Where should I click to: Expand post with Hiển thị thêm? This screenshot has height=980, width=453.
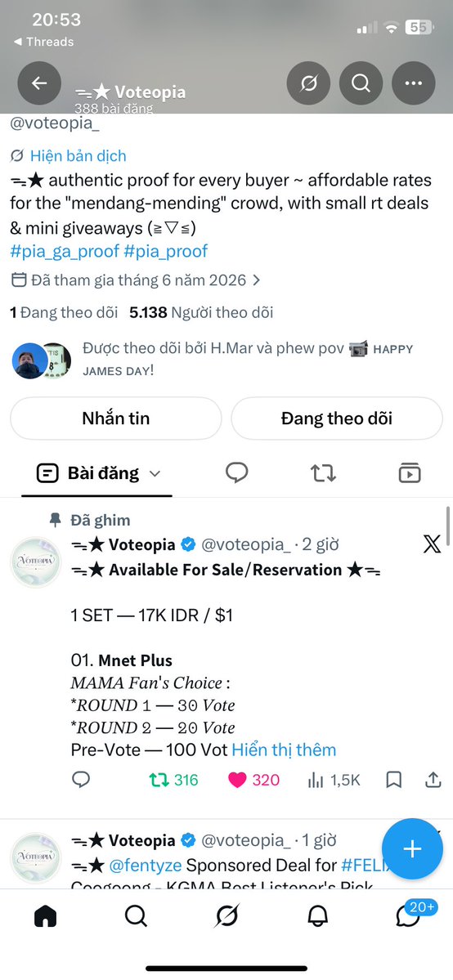284,750
